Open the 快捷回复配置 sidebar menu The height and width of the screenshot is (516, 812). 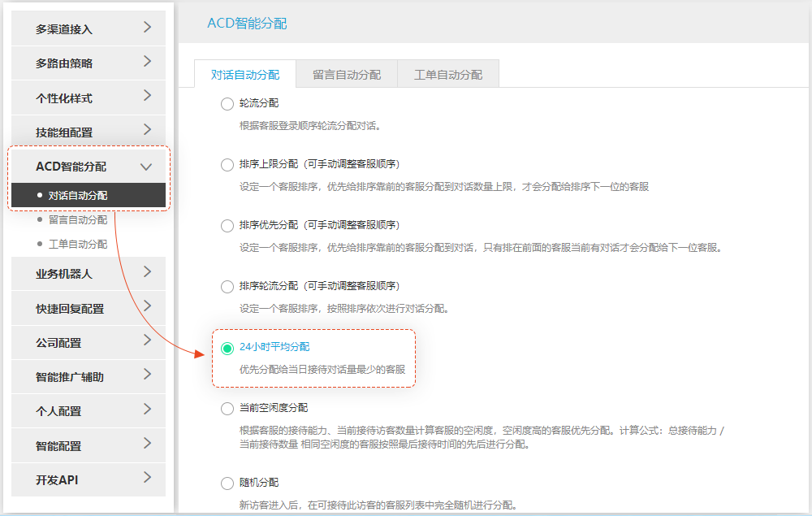pyautogui.click(x=89, y=308)
